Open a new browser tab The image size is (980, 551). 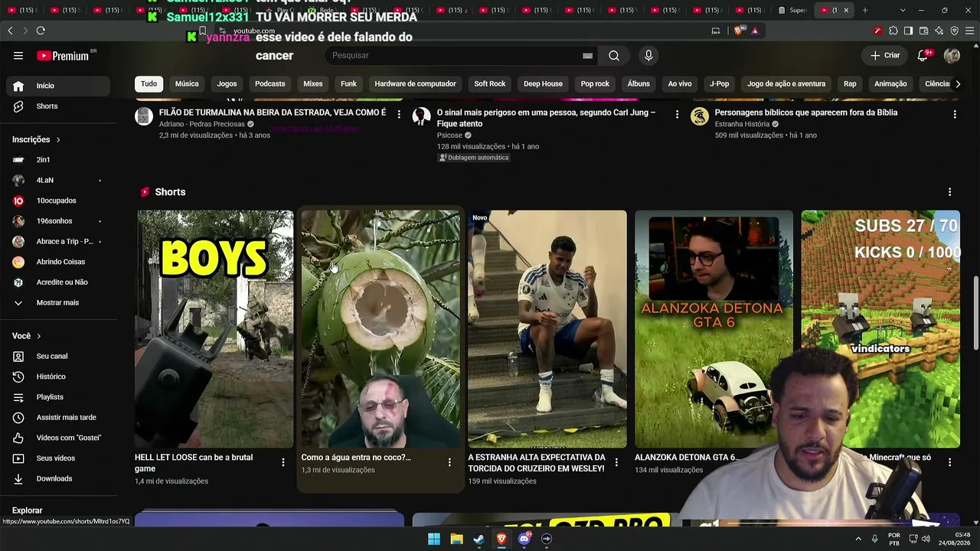click(865, 10)
